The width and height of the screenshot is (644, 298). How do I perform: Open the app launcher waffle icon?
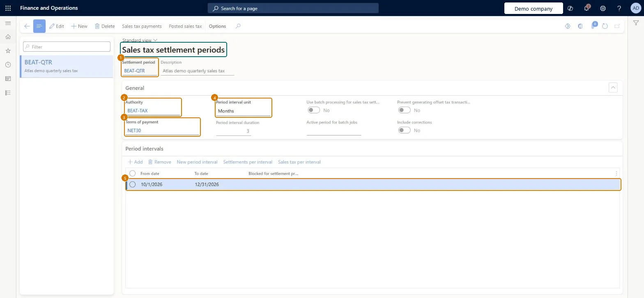click(8, 8)
